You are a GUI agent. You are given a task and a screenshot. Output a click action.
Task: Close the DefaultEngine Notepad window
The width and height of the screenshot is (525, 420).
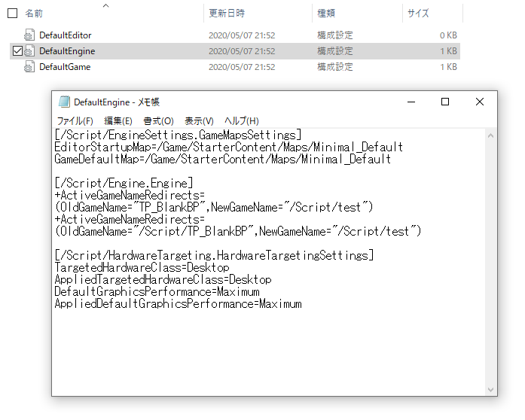click(480, 102)
